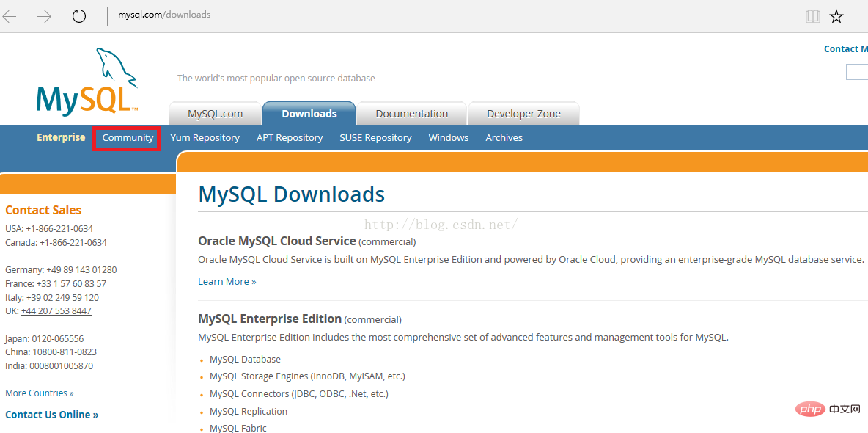This screenshot has width=868, height=433.
Task: Open Contact Us Online link
Action: click(52, 415)
